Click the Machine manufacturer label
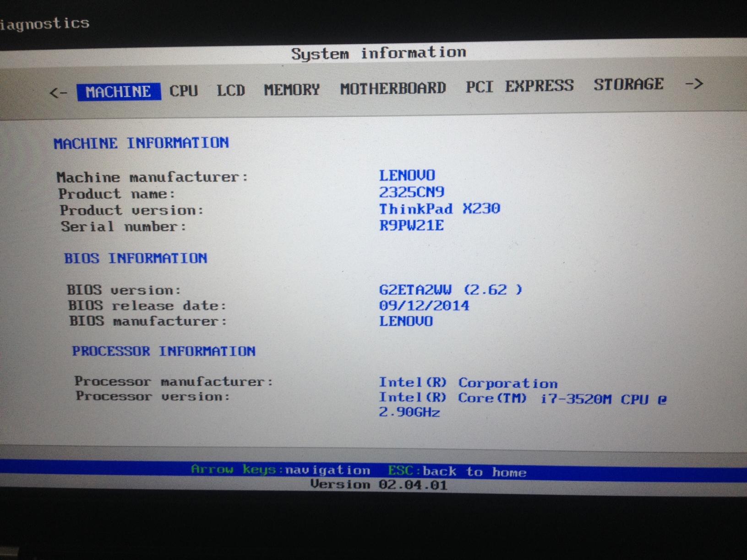Screen dimensions: 747x560 (x=152, y=177)
